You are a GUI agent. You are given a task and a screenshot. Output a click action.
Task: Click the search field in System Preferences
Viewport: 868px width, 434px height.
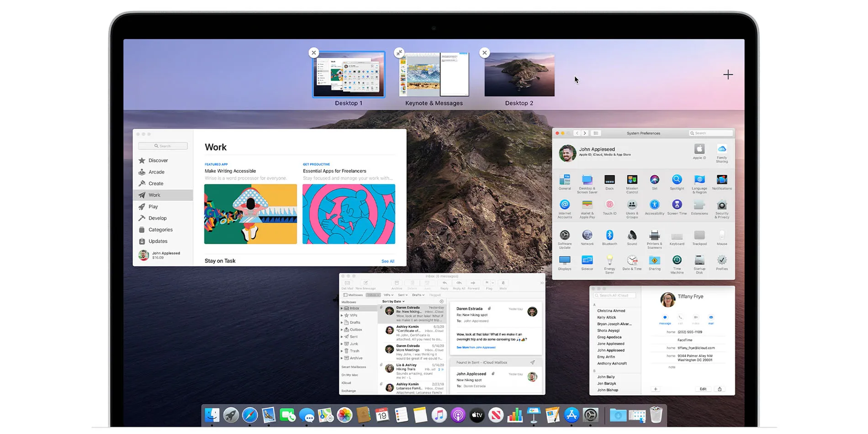(x=711, y=133)
